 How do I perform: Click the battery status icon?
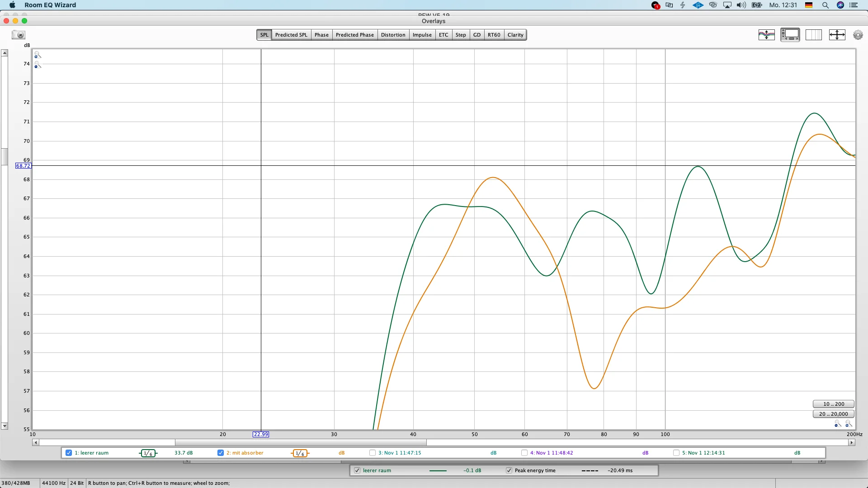(757, 5)
